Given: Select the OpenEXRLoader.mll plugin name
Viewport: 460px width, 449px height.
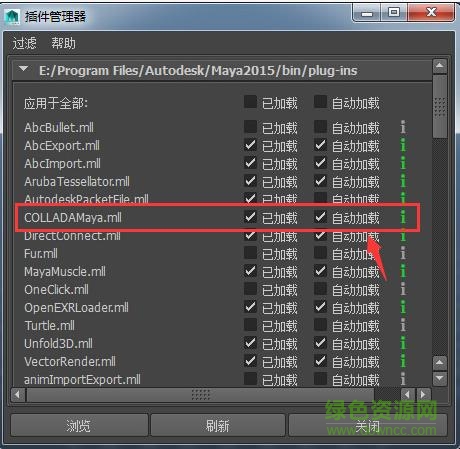Looking at the screenshot, I should point(76,308).
